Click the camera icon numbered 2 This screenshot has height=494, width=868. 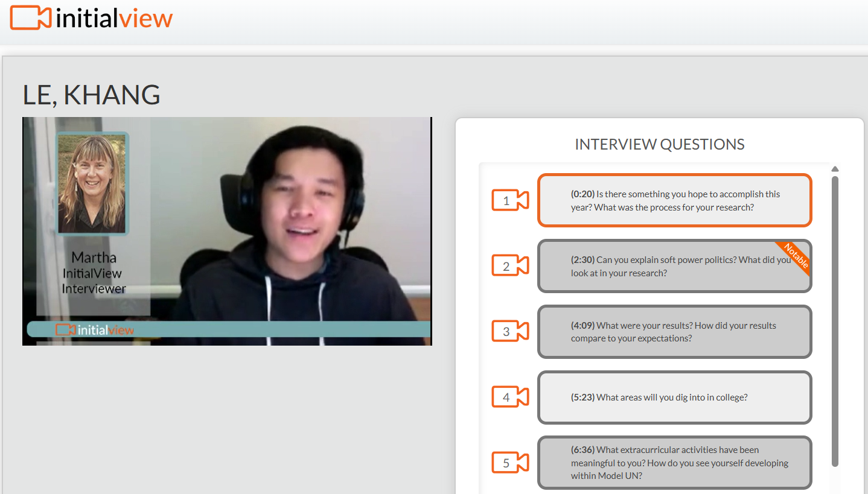[510, 266]
